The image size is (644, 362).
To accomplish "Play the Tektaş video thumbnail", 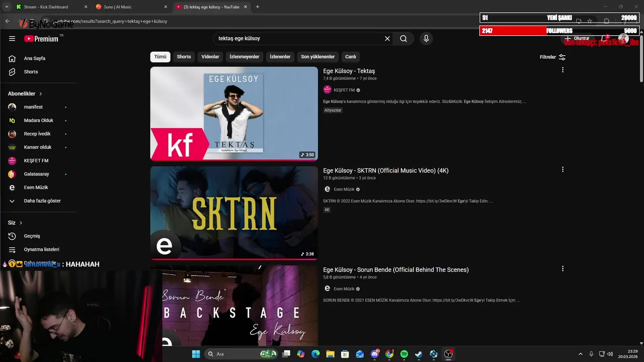I will (x=234, y=114).
